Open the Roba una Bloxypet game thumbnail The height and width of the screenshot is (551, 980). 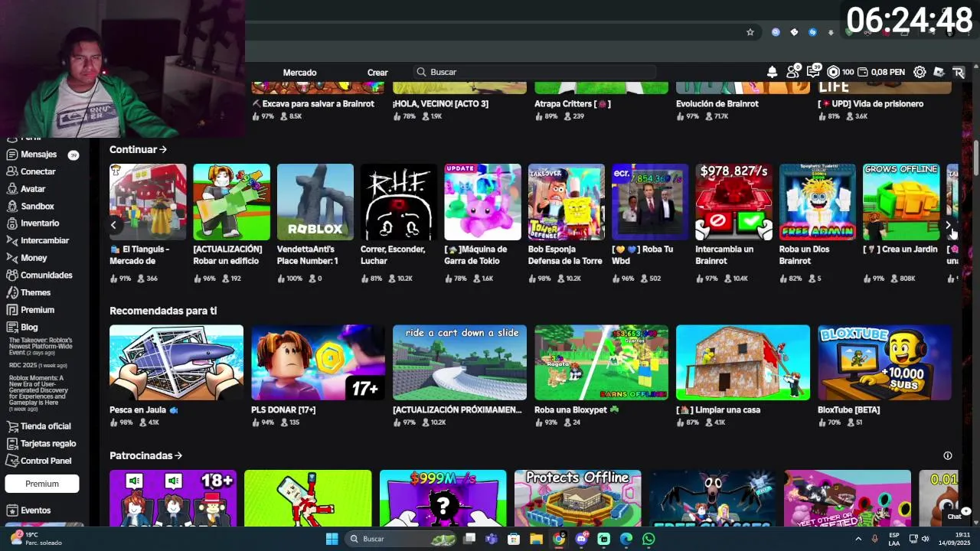pos(601,363)
